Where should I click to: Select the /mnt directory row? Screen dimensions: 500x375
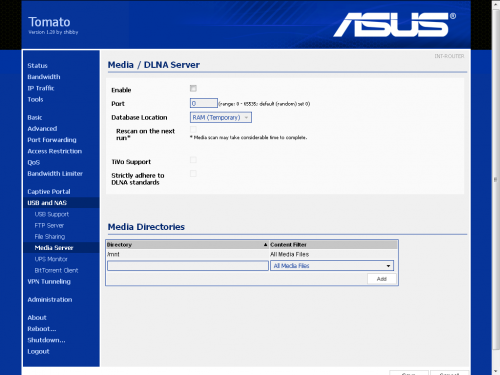point(252,254)
